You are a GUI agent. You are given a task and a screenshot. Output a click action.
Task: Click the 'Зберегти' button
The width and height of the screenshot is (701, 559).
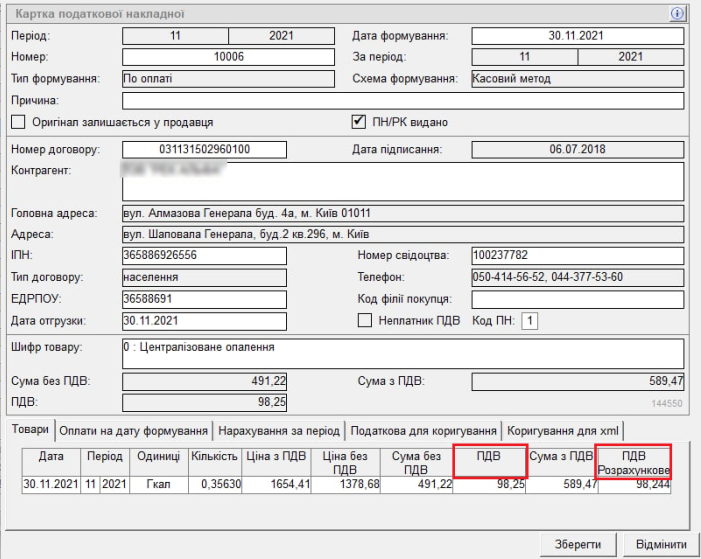578,544
